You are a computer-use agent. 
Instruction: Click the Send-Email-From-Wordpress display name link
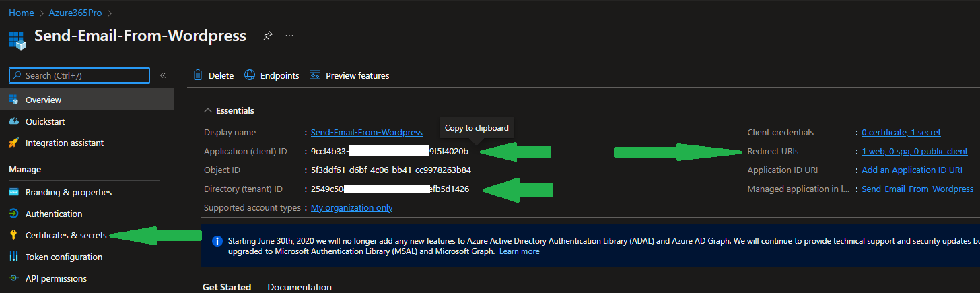367,133
